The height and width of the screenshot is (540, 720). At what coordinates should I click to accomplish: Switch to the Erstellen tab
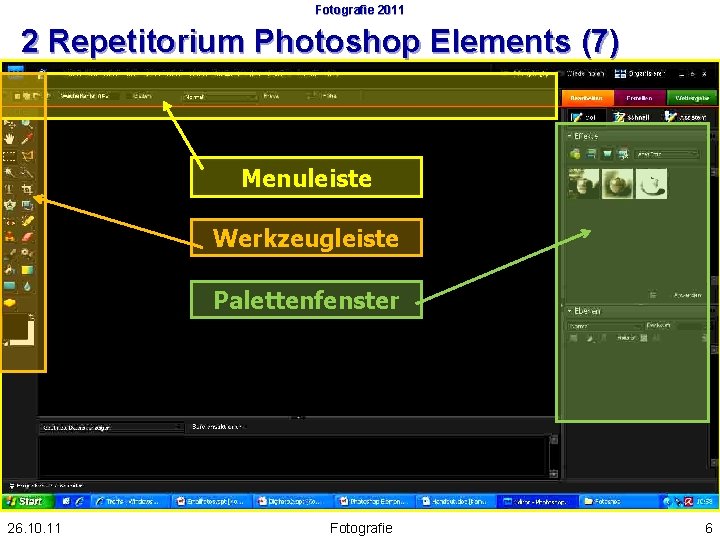coord(639,98)
